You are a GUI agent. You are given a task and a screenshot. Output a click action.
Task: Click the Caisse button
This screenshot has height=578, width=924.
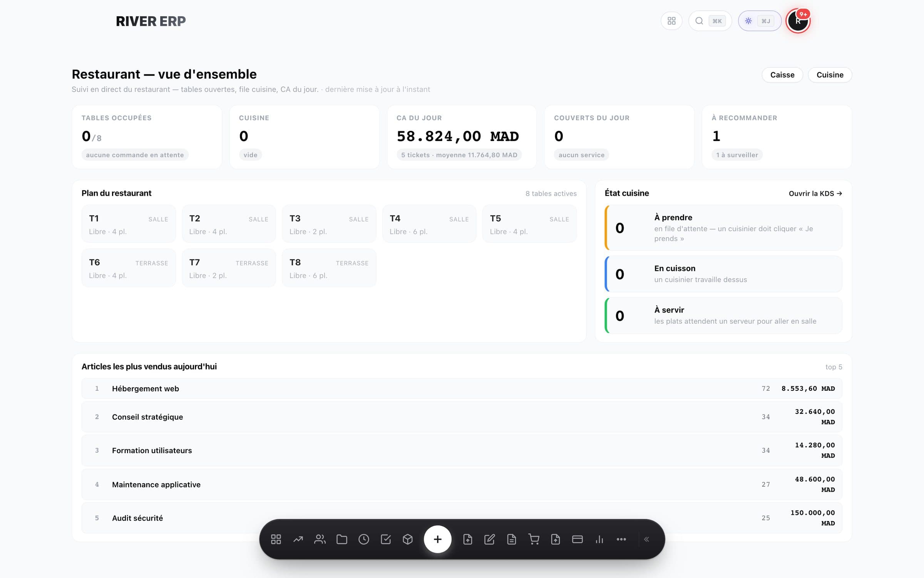click(782, 75)
